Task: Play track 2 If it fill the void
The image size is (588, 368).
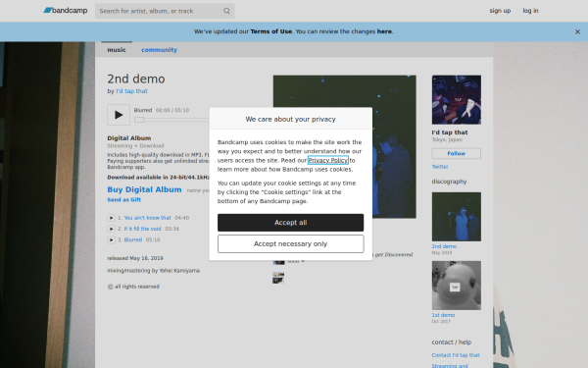Action: [111, 229]
